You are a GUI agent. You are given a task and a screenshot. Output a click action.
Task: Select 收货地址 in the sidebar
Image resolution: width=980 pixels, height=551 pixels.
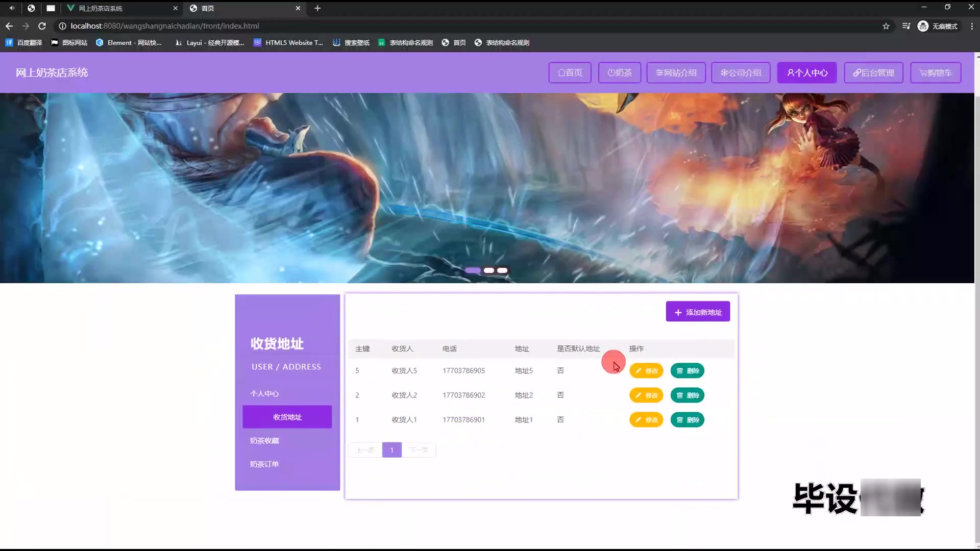[287, 417]
